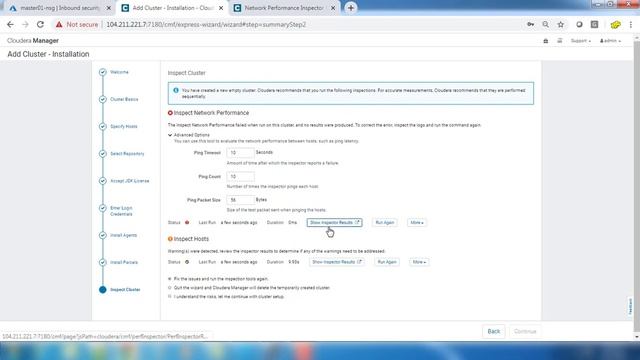Screen dimensions: 640x360
Task: Click the Ping Timeout input field
Action: click(x=240, y=153)
